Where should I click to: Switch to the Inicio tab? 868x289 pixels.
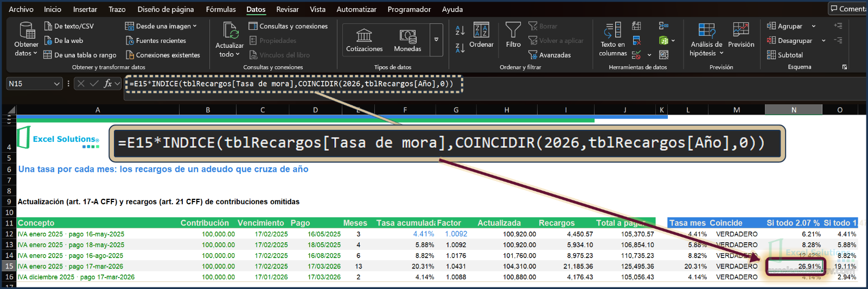[53, 9]
